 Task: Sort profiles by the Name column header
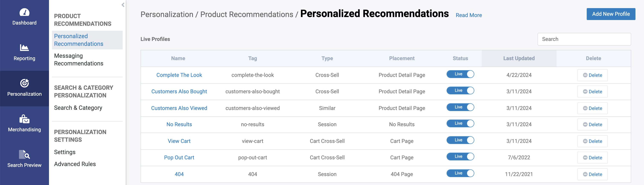point(178,58)
